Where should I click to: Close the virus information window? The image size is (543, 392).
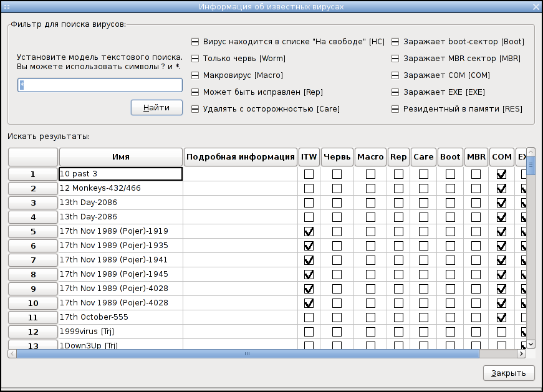coord(536,7)
